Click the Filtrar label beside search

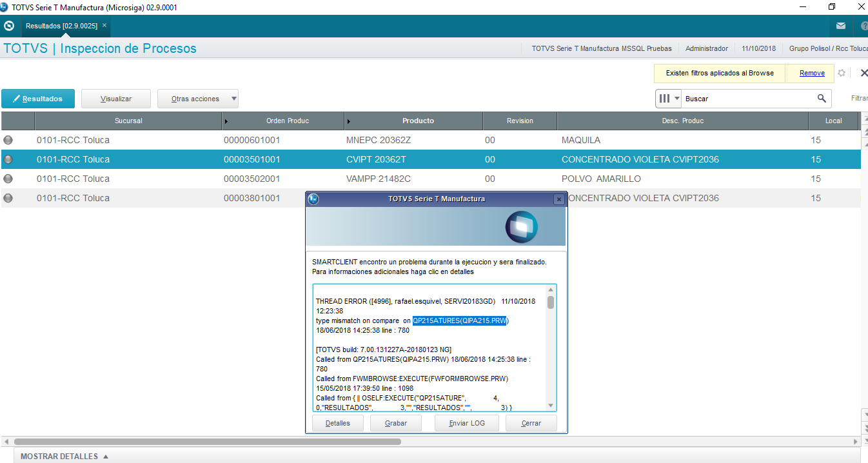[860, 99]
